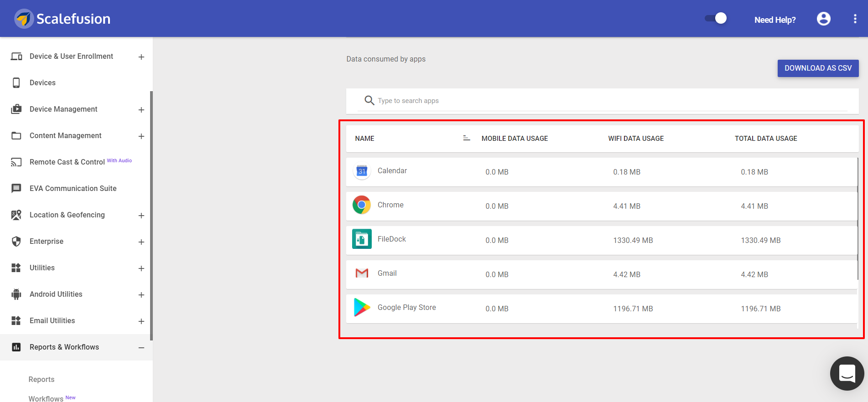This screenshot has width=868, height=402.
Task: Toggle the header switch next to Need Help
Action: 716,18
